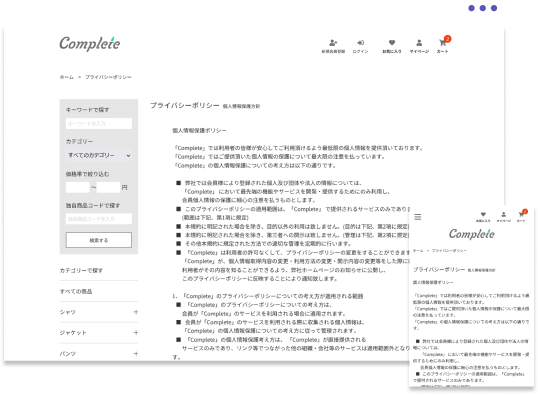Open the login icon in header
The height and width of the screenshot is (395, 538).
click(360, 43)
